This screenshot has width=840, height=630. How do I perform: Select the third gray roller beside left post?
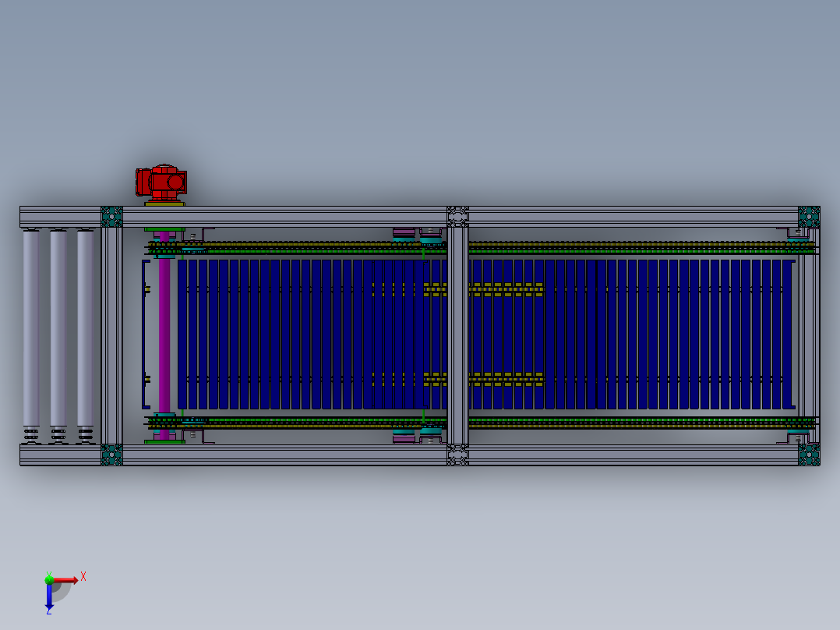coord(85,335)
